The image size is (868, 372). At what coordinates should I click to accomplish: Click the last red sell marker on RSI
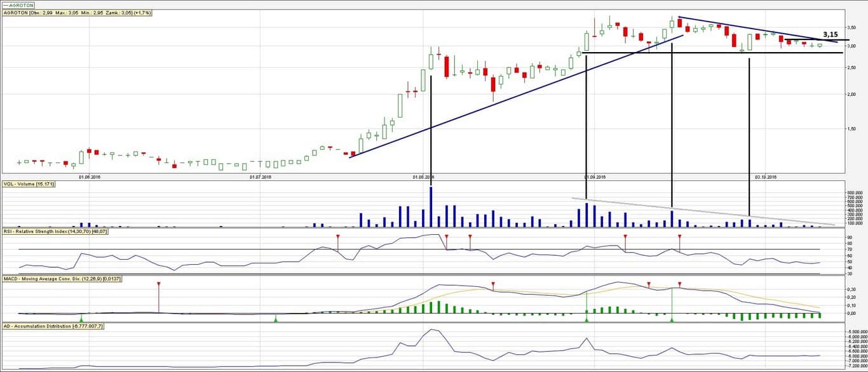coord(679,237)
